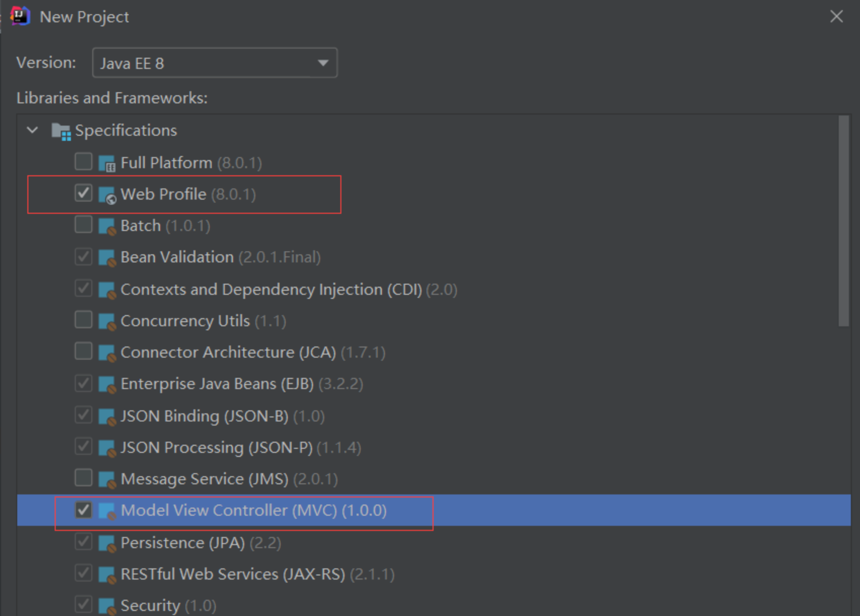Screen dimensions: 860x616
Task: Click the Bean Validation spec icon
Action: pyautogui.click(x=107, y=258)
